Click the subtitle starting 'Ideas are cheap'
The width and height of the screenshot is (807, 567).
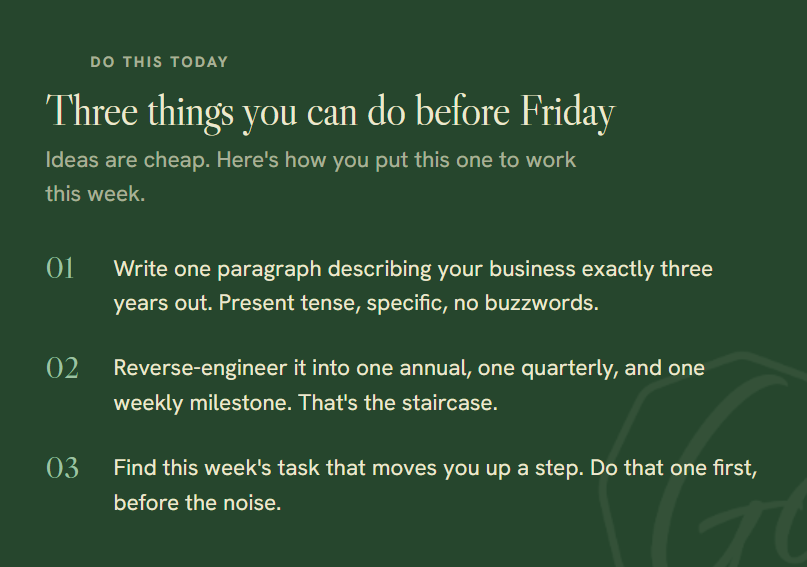coord(310,176)
